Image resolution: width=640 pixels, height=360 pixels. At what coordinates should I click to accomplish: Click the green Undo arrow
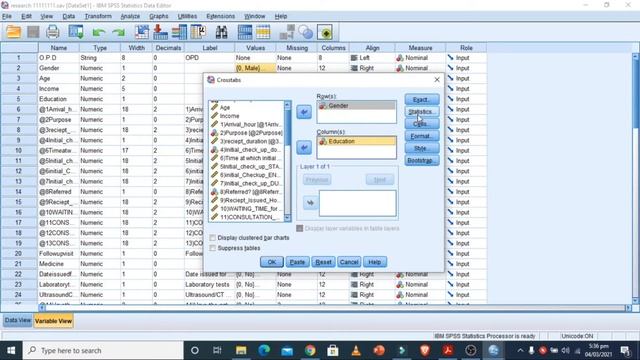coord(98,32)
